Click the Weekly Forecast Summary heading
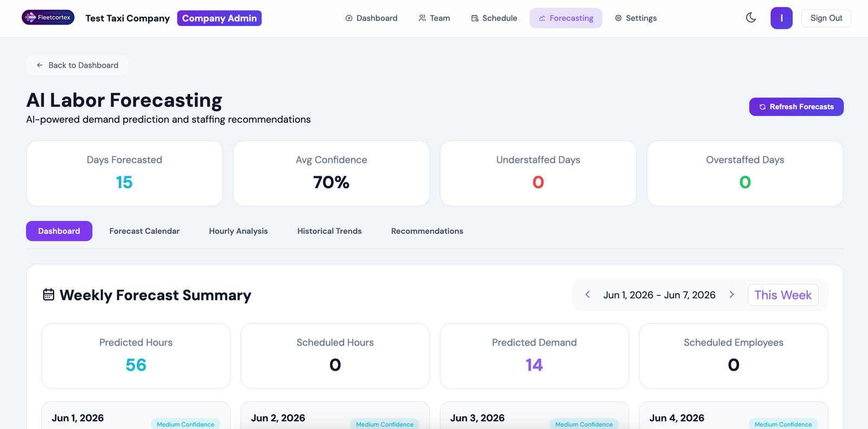 tap(155, 295)
